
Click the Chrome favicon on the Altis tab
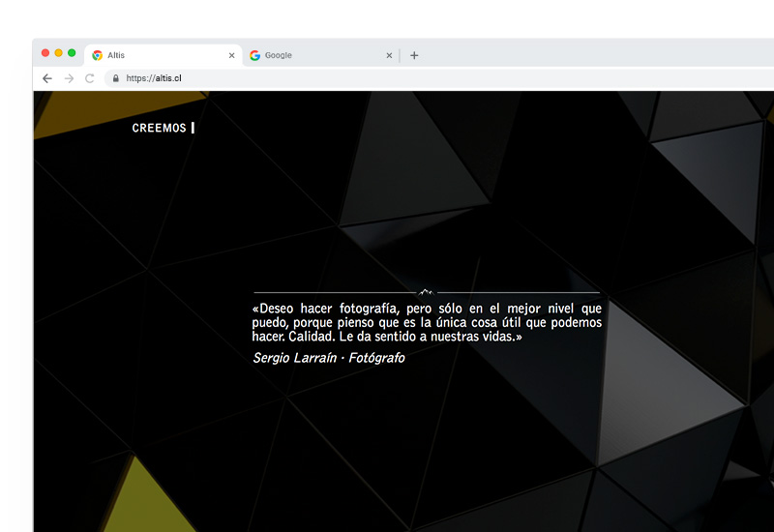(98, 55)
